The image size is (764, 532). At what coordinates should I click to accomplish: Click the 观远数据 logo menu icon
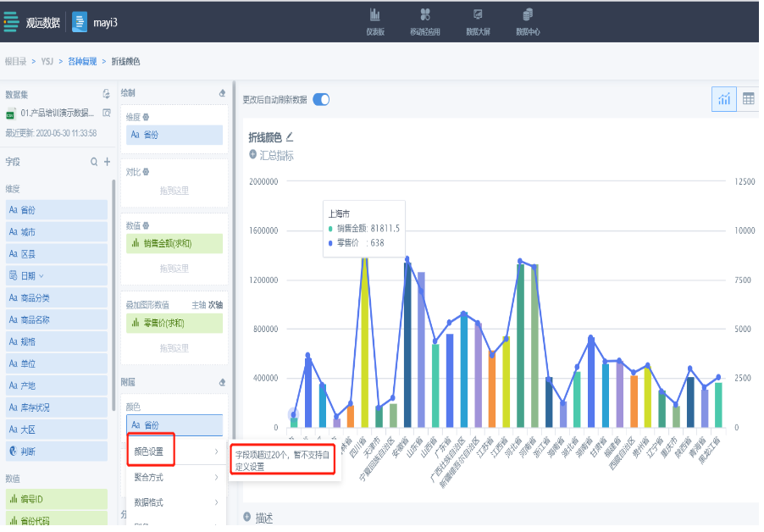point(11,22)
